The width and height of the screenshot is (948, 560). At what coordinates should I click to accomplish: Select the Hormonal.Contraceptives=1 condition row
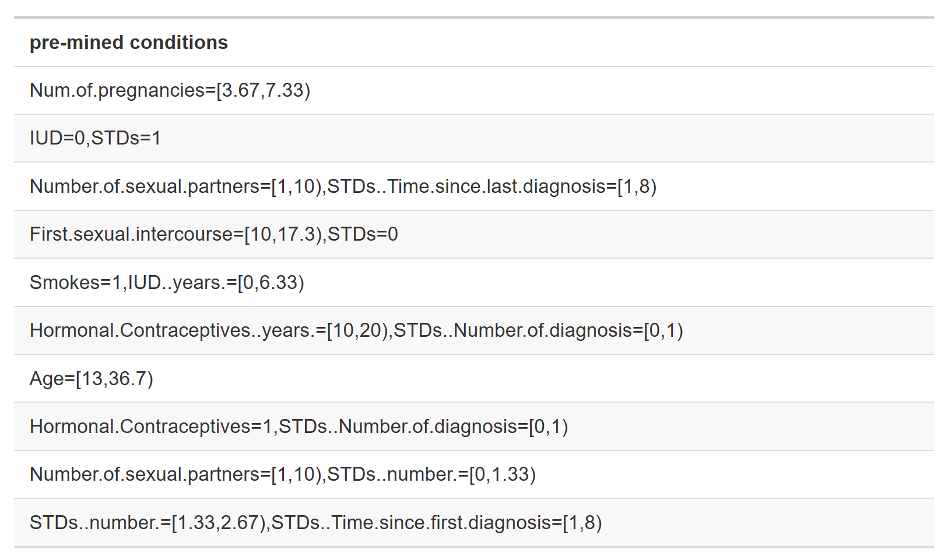pos(474,427)
